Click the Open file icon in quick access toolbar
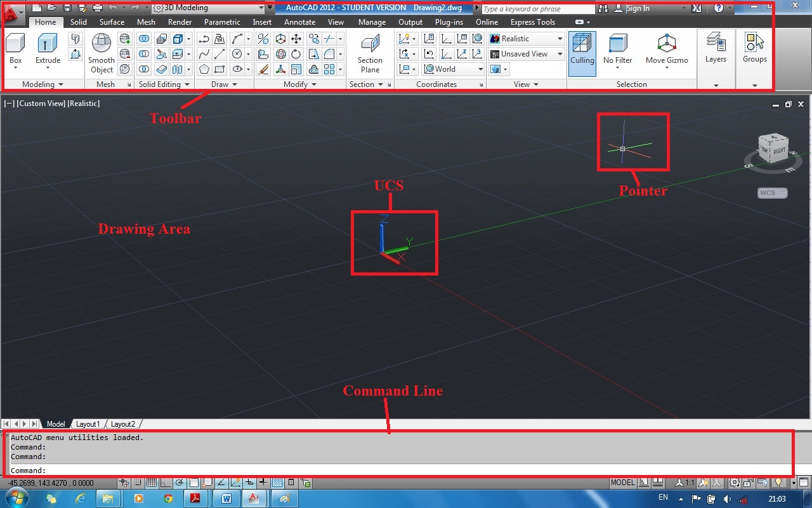The width and height of the screenshot is (812, 508). click(51, 8)
